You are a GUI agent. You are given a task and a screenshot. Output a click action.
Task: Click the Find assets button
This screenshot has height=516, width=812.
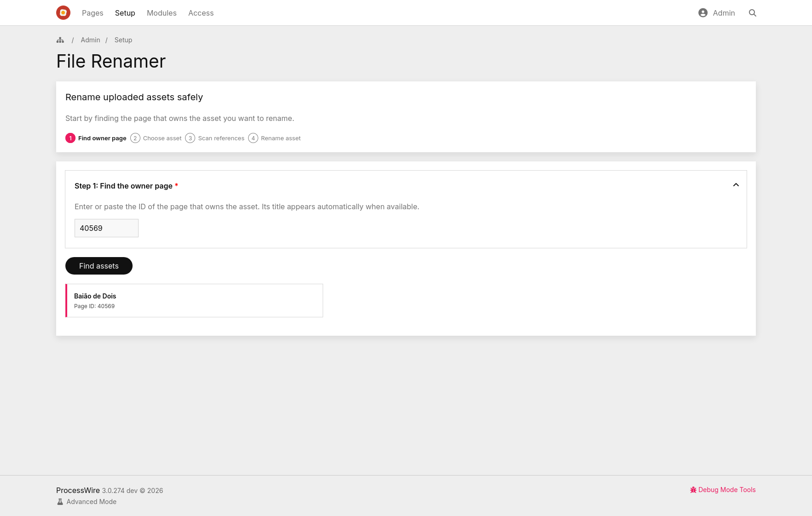click(x=99, y=266)
